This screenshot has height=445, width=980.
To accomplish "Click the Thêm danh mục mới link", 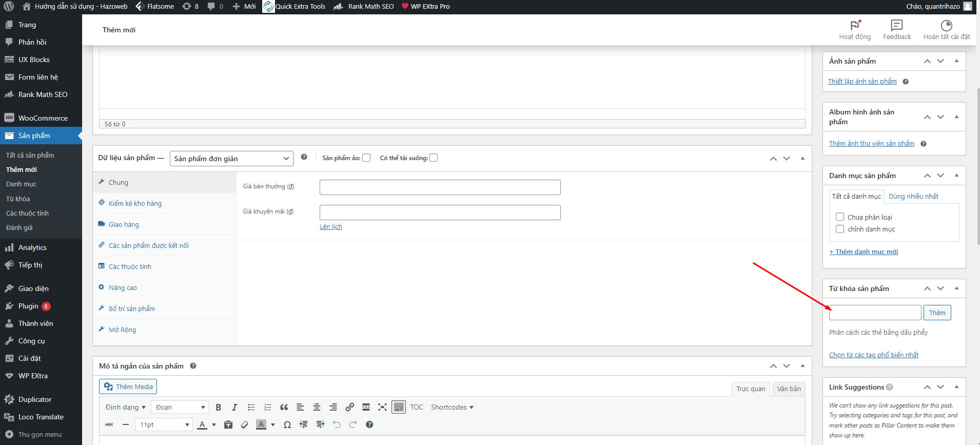I will pyautogui.click(x=864, y=251).
